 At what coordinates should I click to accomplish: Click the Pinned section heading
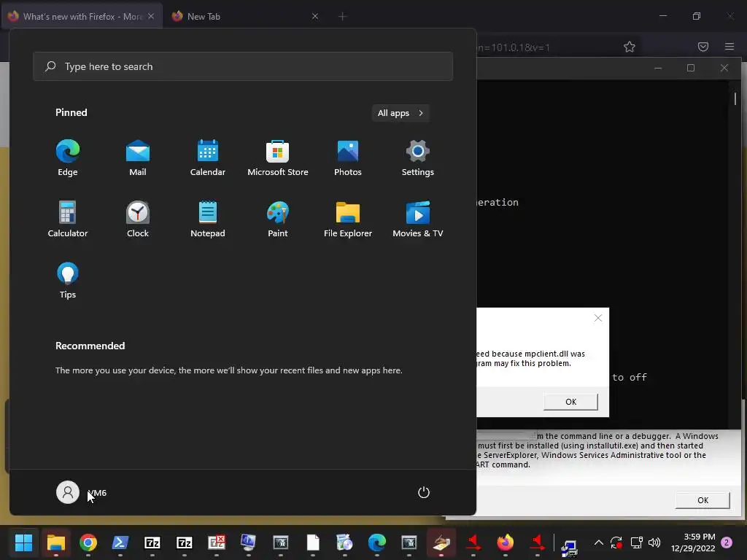click(x=71, y=112)
